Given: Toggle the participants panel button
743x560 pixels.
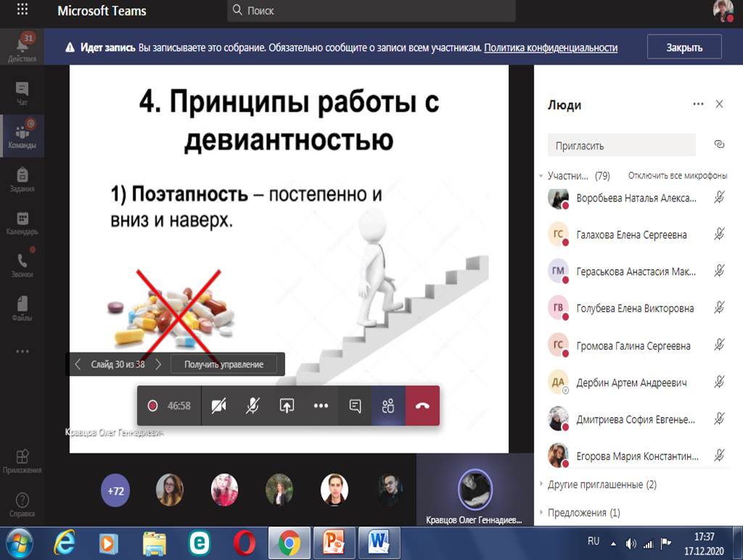Looking at the screenshot, I should point(388,405).
